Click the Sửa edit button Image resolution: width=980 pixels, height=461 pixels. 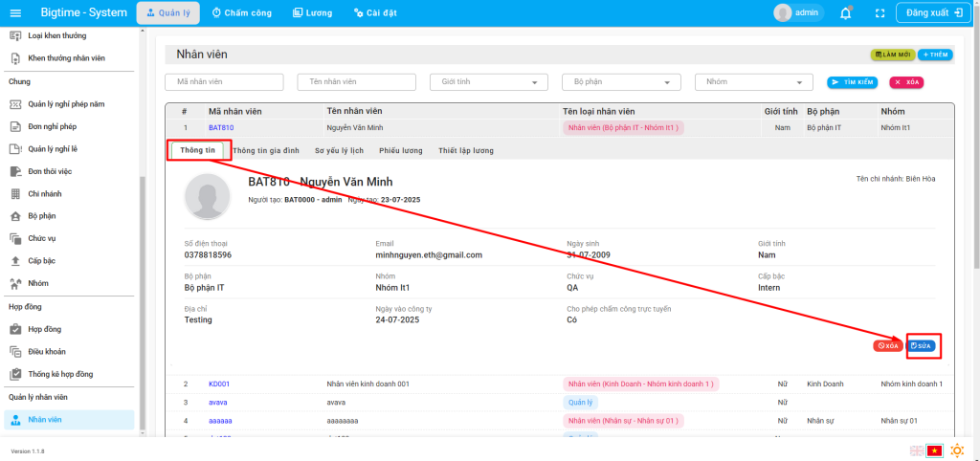click(x=923, y=345)
